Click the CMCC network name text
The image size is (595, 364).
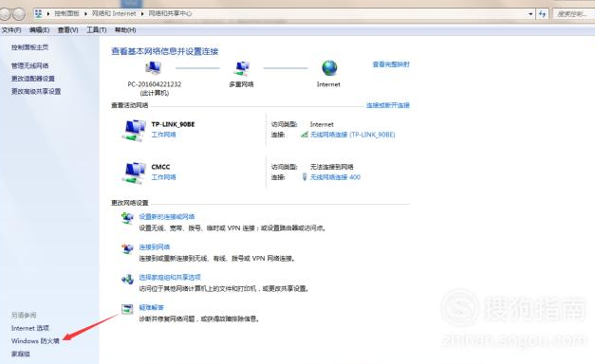160,167
